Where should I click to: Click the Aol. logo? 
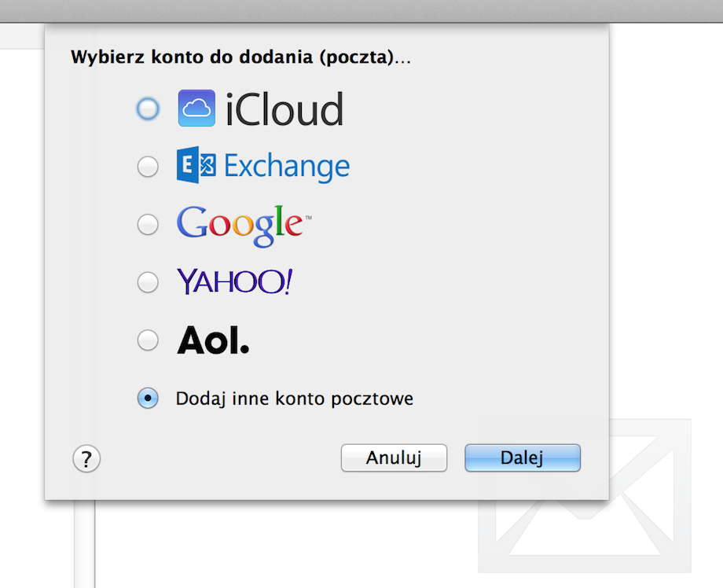pos(213,340)
